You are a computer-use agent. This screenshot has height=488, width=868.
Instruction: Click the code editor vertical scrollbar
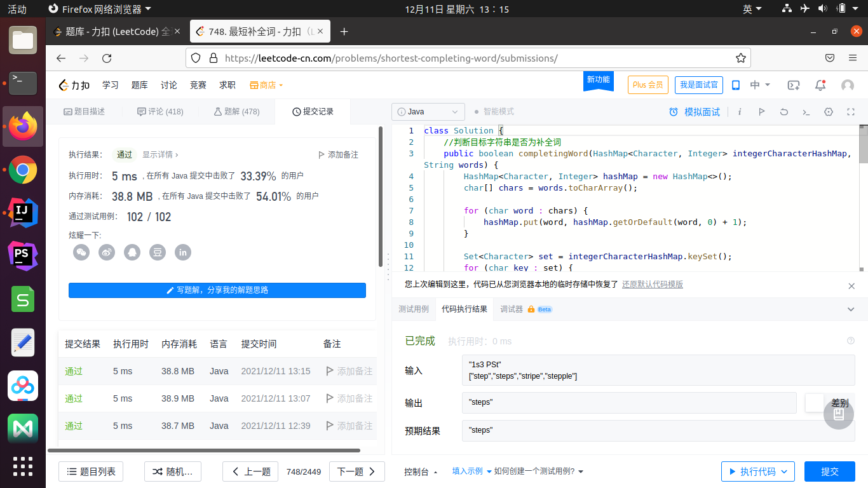tap(864, 144)
